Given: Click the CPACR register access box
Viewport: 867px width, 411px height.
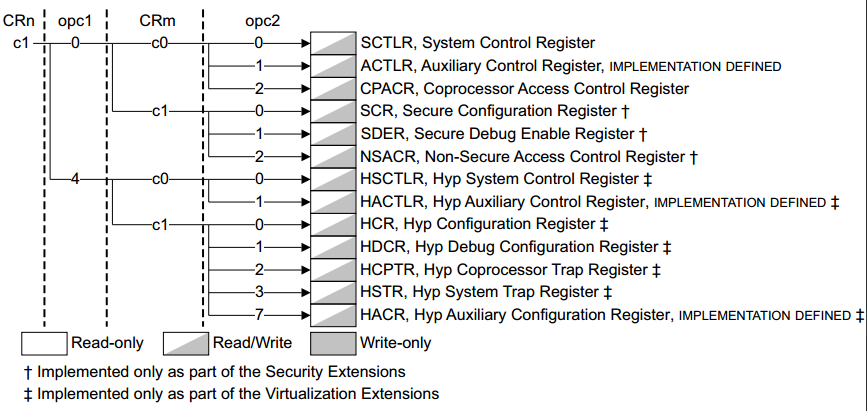Looking at the screenshot, I should coord(333,89).
